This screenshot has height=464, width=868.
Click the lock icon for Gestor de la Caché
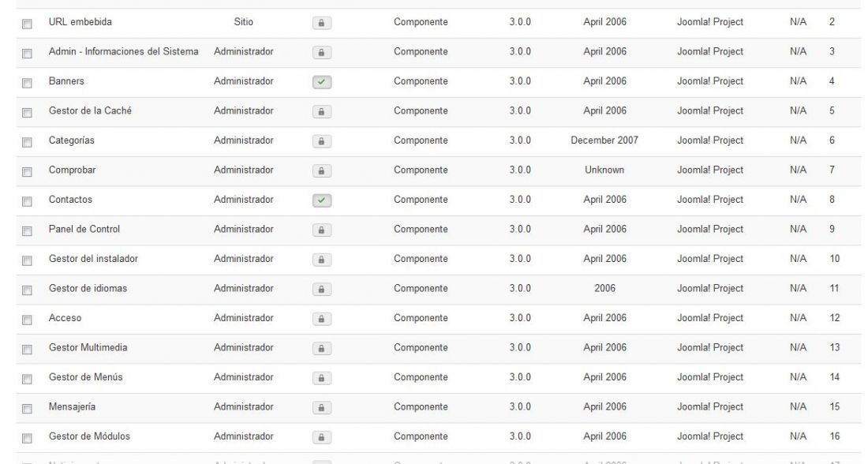322,111
